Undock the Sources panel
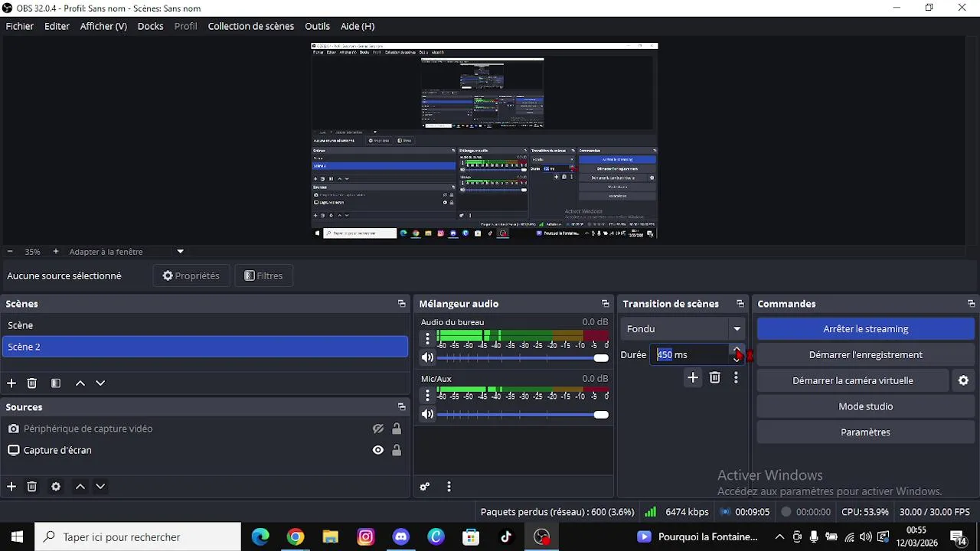Screen dimensions: 980x551 tap(401, 407)
